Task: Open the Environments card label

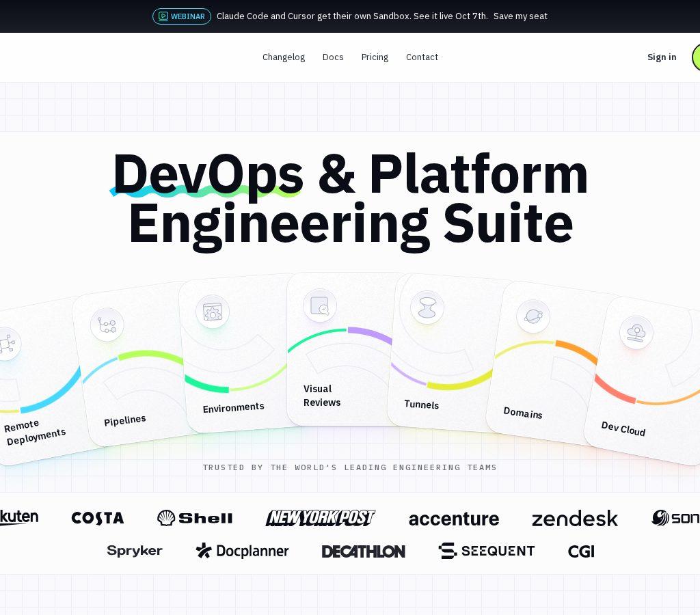Action: (x=234, y=407)
